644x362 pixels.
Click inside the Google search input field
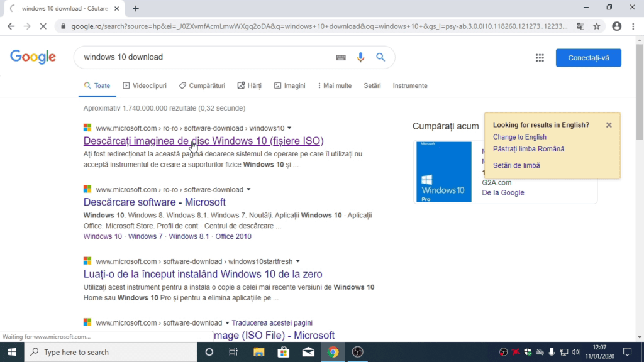206,57
